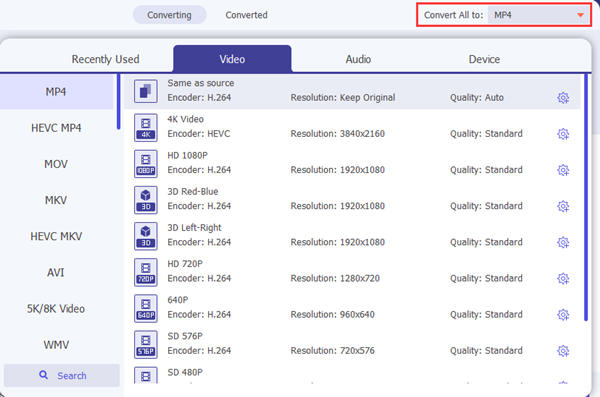This screenshot has height=397, width=600.
Task: Click the Converting button
Action: (169, 15)
